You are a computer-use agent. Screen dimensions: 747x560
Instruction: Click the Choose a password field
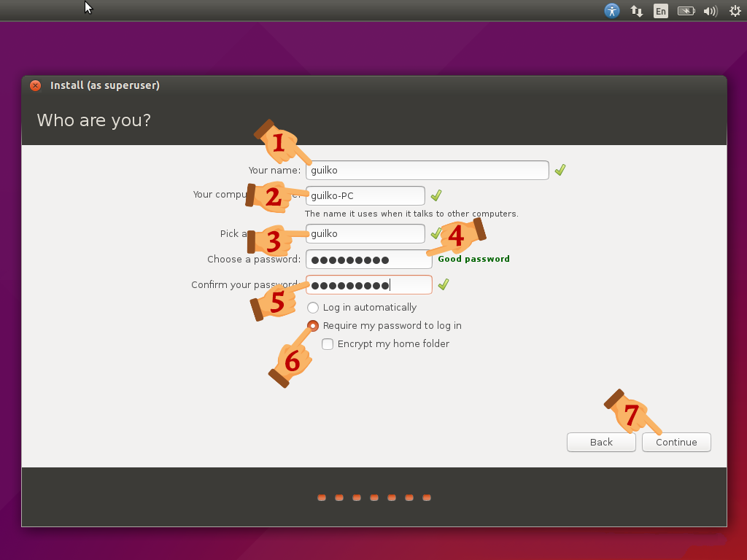click(368, 259)
